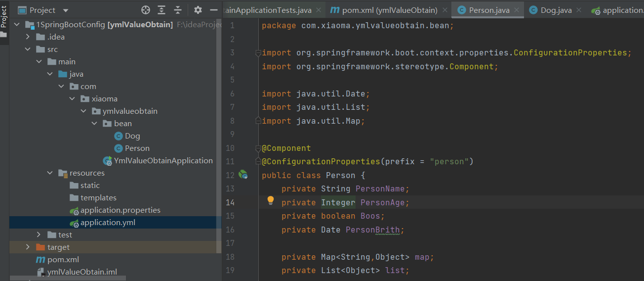This screenshot has width=644, height=281.
Task: Select ymlValueObtain.iml file
Action: click(77, 272)
